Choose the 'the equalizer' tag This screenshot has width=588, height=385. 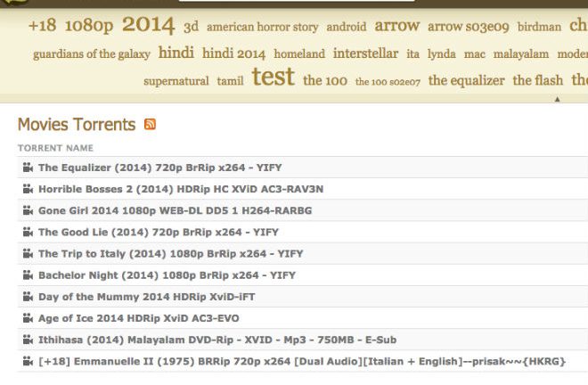click(466, 80)
